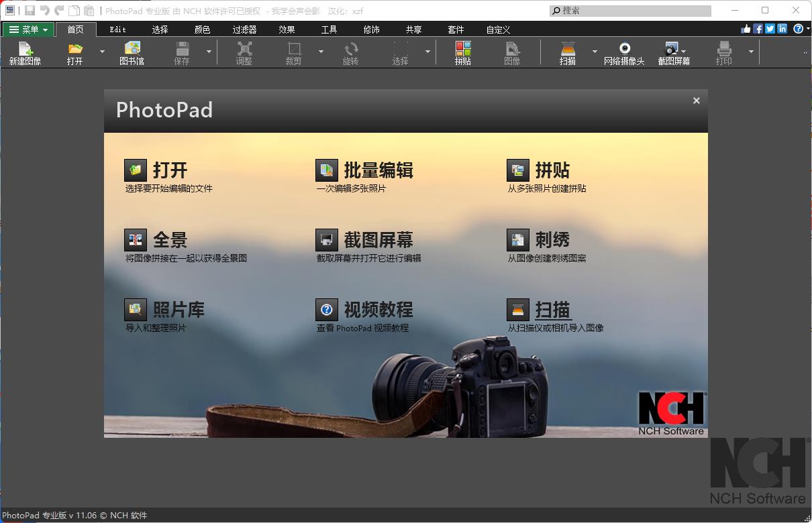Show more toolbar items via the overflow chevron
Viewport: 812px width, 523px height.
pos(805,52)
